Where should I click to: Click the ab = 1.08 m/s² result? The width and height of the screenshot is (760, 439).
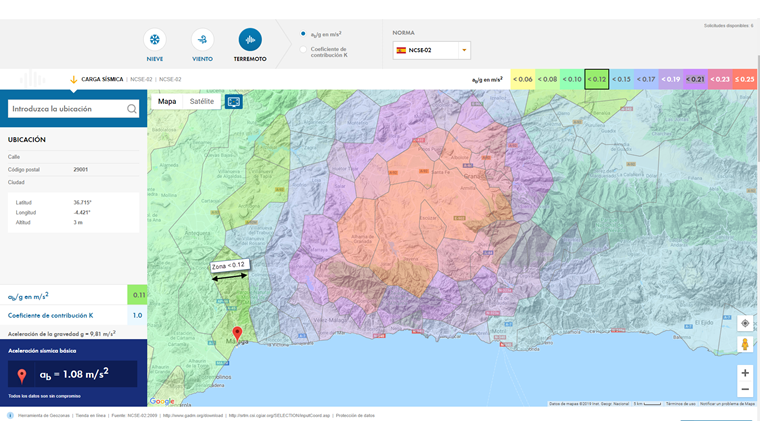pyautogui.click(x=74, y=374)
